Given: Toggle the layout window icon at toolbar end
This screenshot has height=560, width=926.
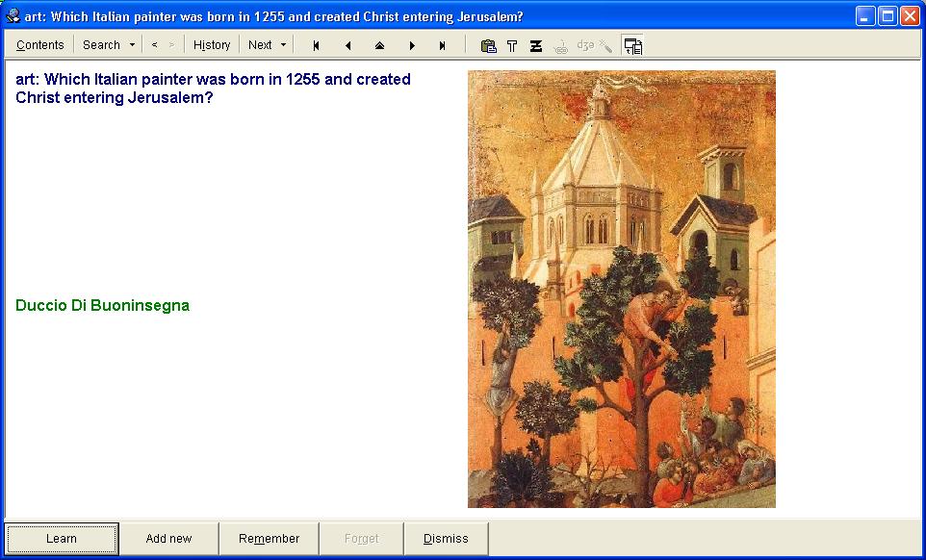Looking at the screenshot, I should [x=632, y=45].
